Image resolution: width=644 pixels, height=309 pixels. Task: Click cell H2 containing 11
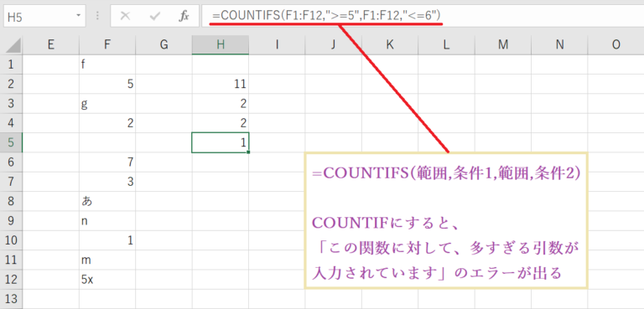(221, 84)
